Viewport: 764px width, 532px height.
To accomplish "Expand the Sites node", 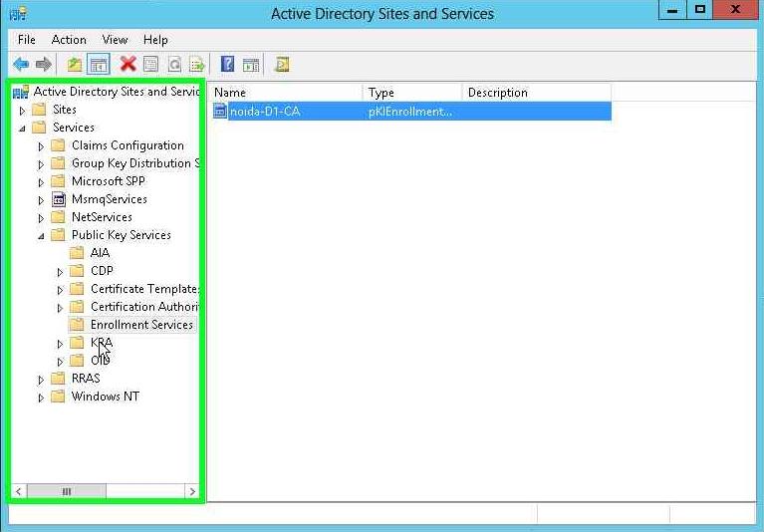I will pyautogui.click(x=23, y=111).
